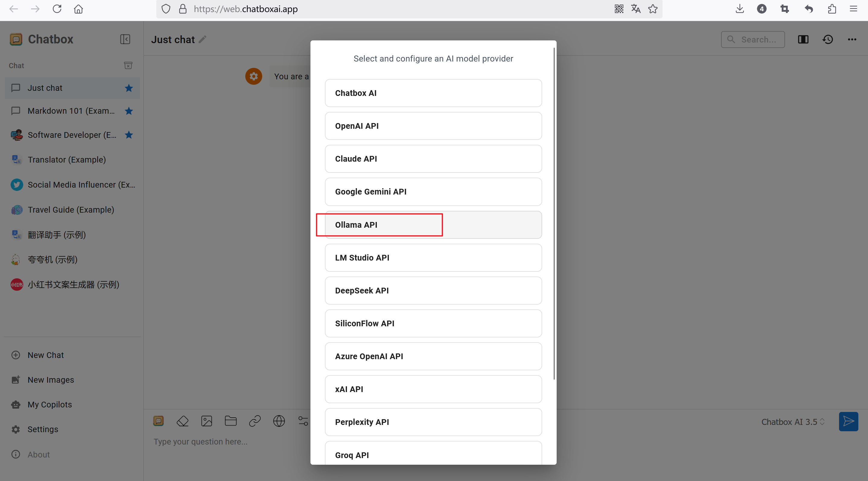Click the Search messages field
Screen dimensions: 868x481
tap(758, 40)
